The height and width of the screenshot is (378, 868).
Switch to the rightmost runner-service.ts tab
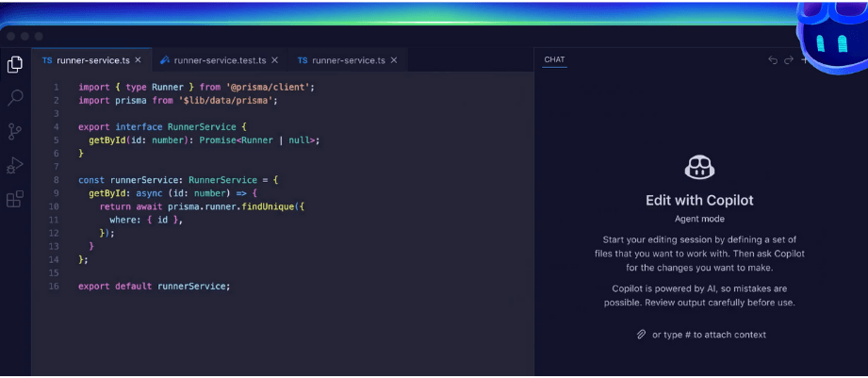341,60
